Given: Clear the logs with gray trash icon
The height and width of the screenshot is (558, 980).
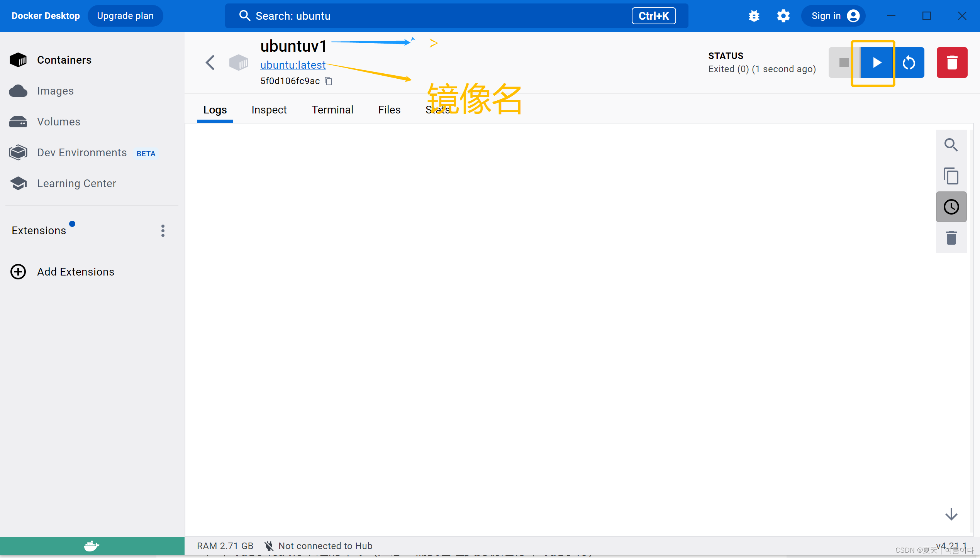Looking at the screenshot, I should 951,238.
